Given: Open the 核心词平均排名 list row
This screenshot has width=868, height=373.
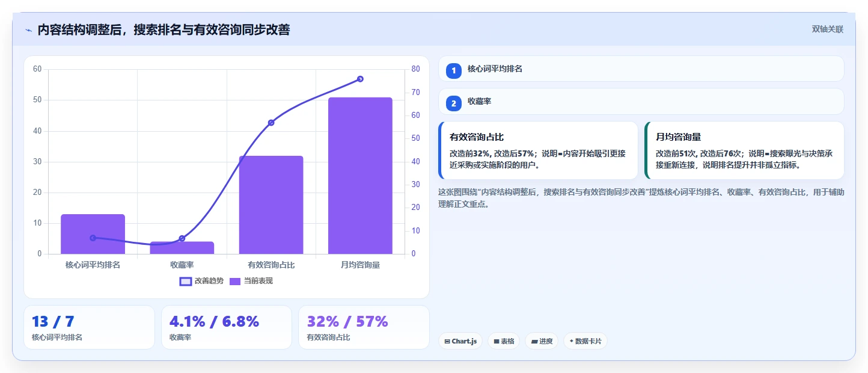Looking at the screenshot, I should 641,69.
